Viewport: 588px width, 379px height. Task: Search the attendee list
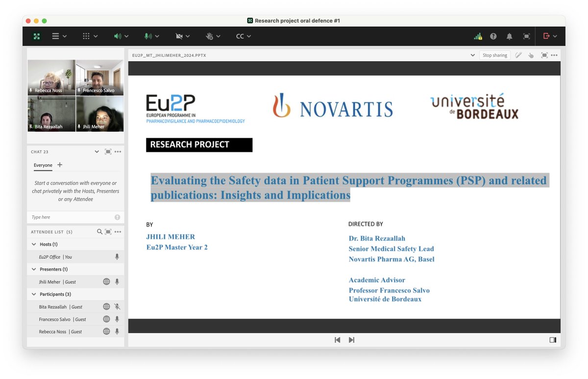99,232
